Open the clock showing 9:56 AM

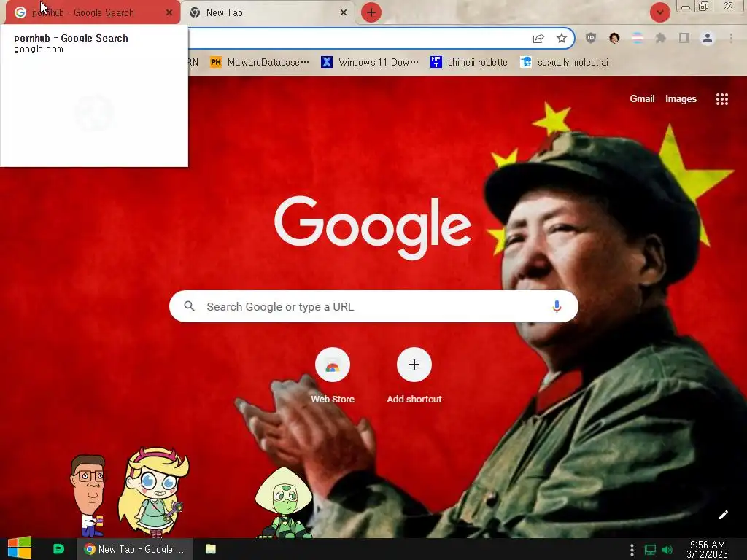pyautogui.click(x=708, y=549)
